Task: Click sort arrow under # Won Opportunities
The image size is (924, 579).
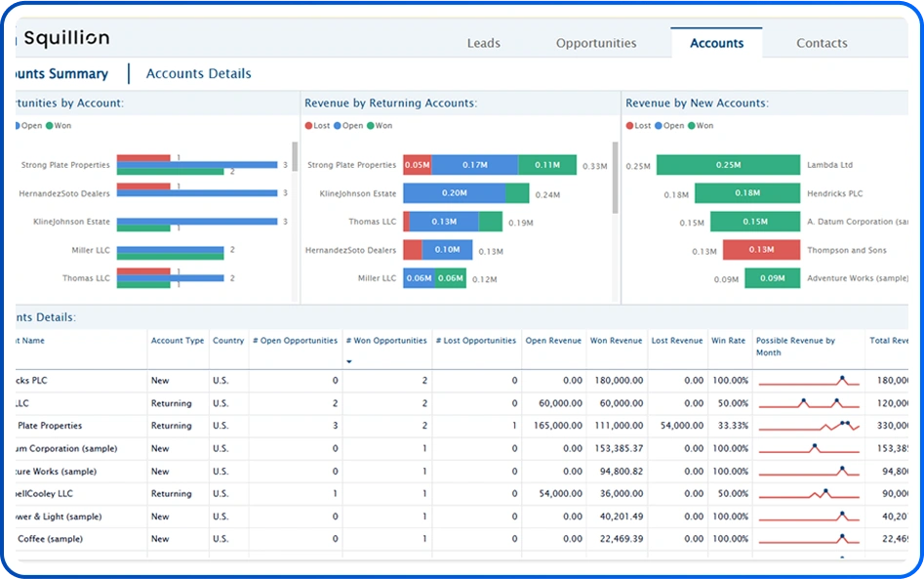Action: pyautogui.click(x=350, y=361)
